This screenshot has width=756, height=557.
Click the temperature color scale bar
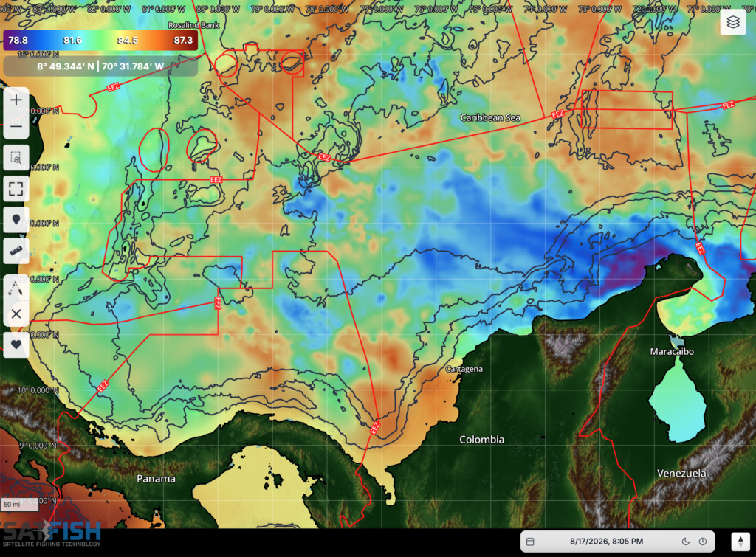[x=100, y=41]
